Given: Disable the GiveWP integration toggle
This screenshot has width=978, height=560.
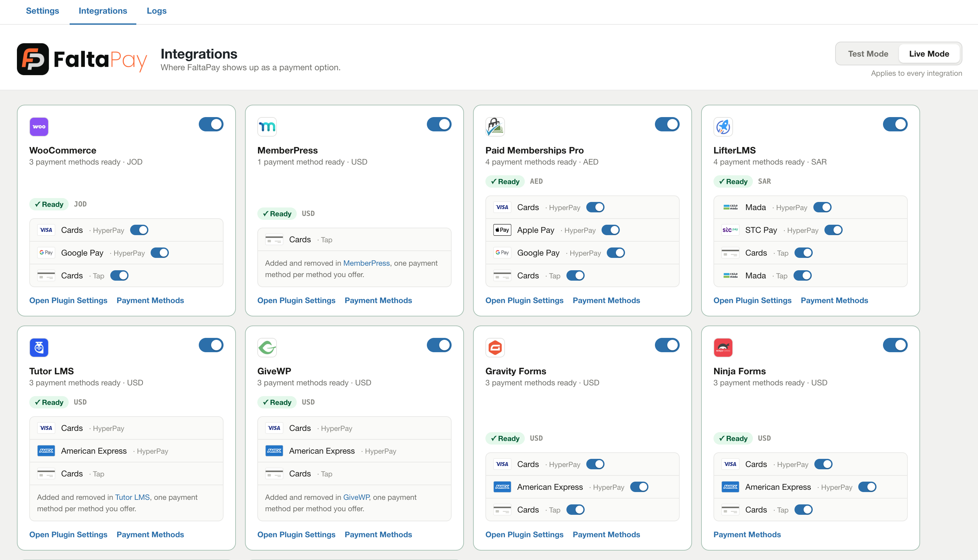Looking at the screenshot, I should [439, 345].
